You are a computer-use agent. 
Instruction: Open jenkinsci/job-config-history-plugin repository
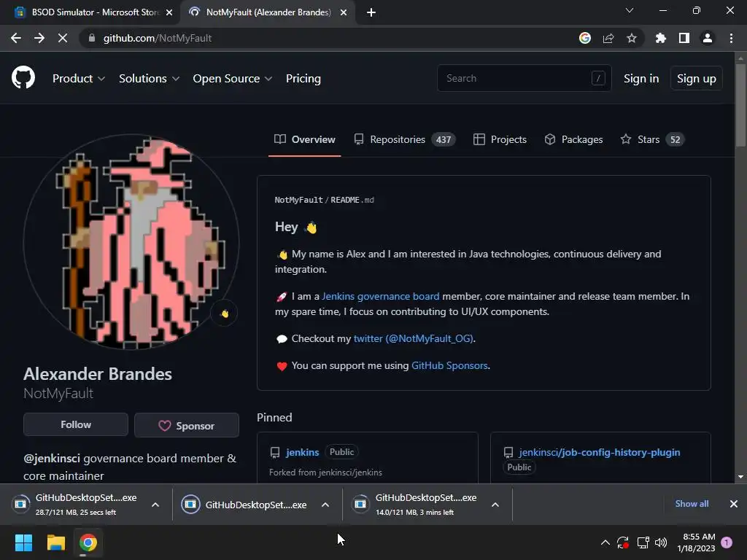click(600, 452)
